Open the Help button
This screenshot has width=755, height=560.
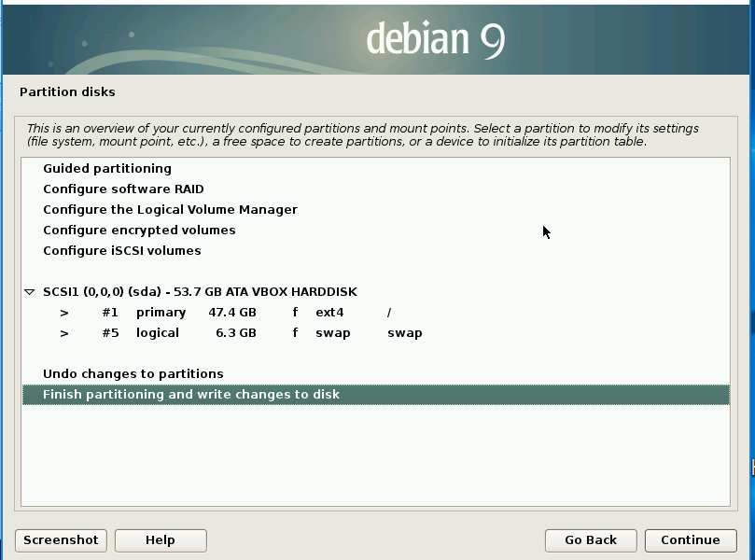[161, 540]
